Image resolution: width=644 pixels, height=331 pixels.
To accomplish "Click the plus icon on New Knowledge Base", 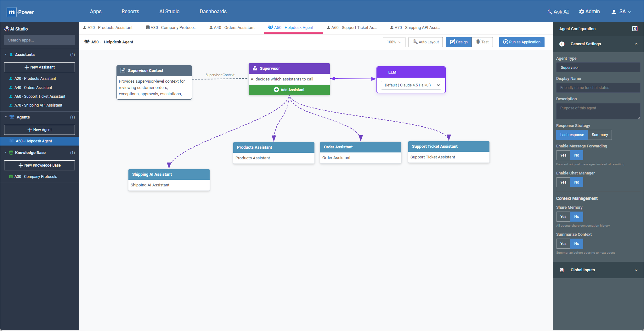I will [21, 165].
